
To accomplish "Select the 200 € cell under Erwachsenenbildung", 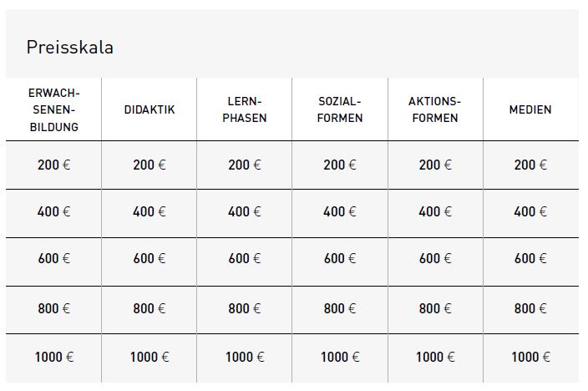I will (x=53, y=165).
